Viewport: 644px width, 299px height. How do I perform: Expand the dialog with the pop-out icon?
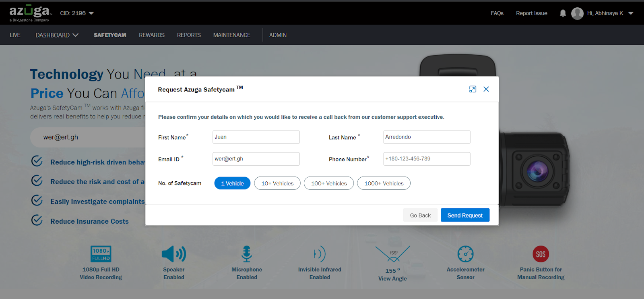click(x=473, y=89)
